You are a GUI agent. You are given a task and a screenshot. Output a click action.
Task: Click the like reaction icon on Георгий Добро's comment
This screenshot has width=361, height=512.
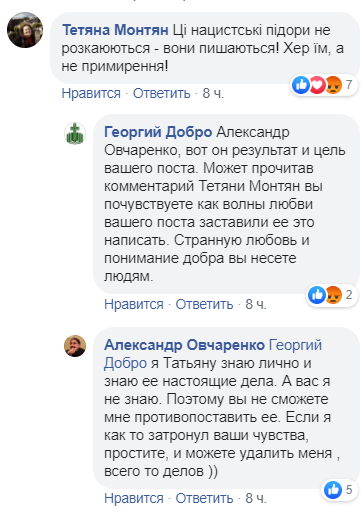(317, 295)
